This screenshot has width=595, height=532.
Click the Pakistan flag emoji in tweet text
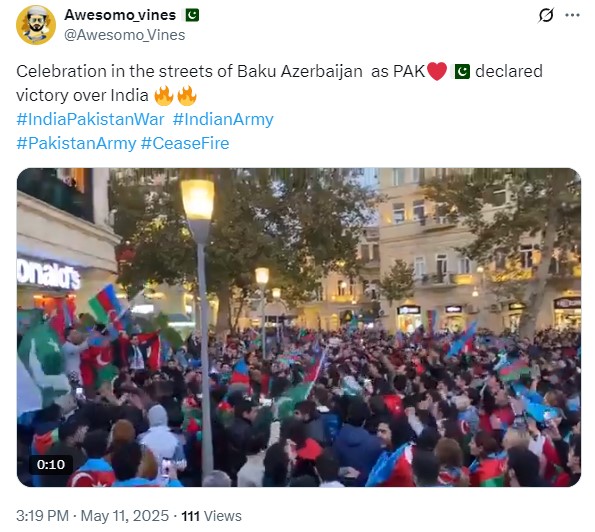462,71
